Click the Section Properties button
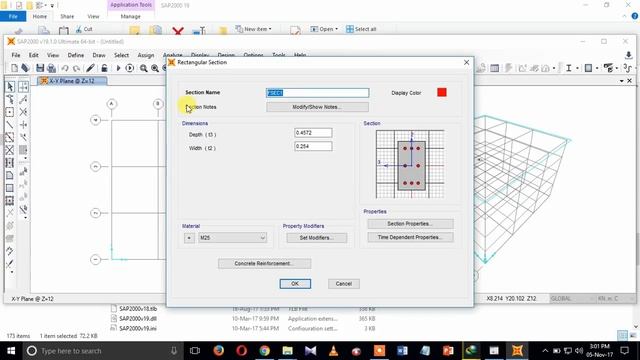The height and width of the screenshot is (360, 640). click(x=410, y=224)
